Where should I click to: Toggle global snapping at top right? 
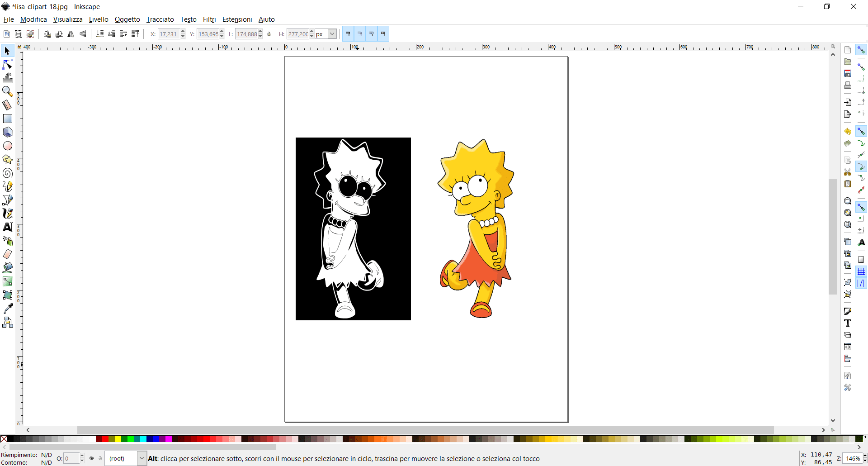click(x=861, y=50)
